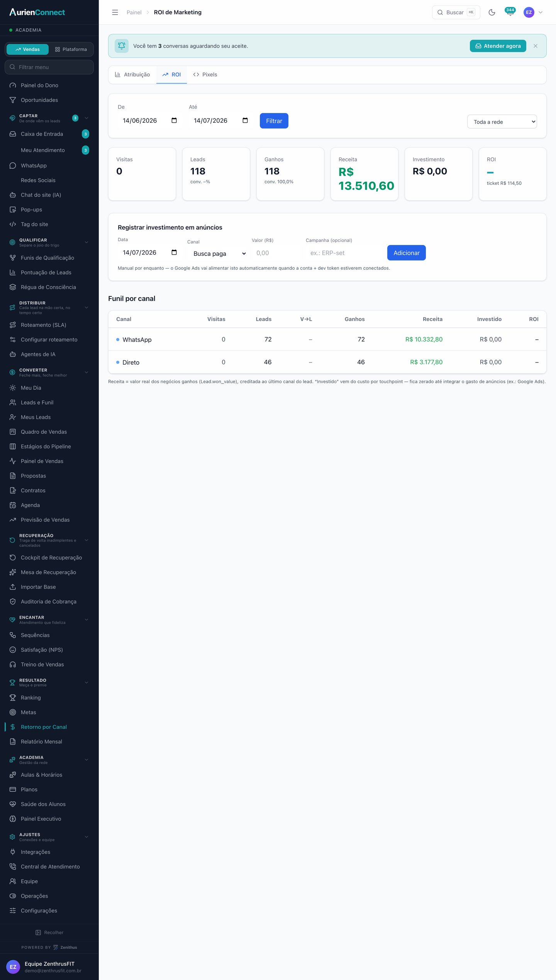Open calendar picker in Registrar investimento Data
Viewport: 556px width, 980px height.
point(174,252)
